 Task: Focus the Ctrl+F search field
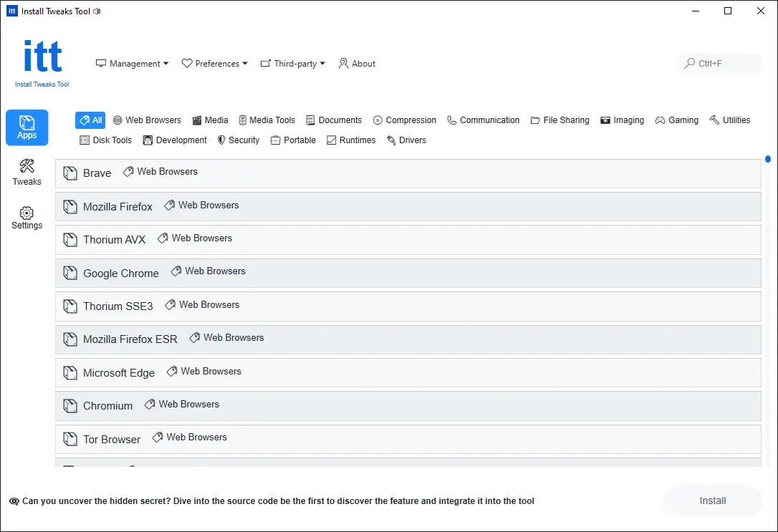720,64
